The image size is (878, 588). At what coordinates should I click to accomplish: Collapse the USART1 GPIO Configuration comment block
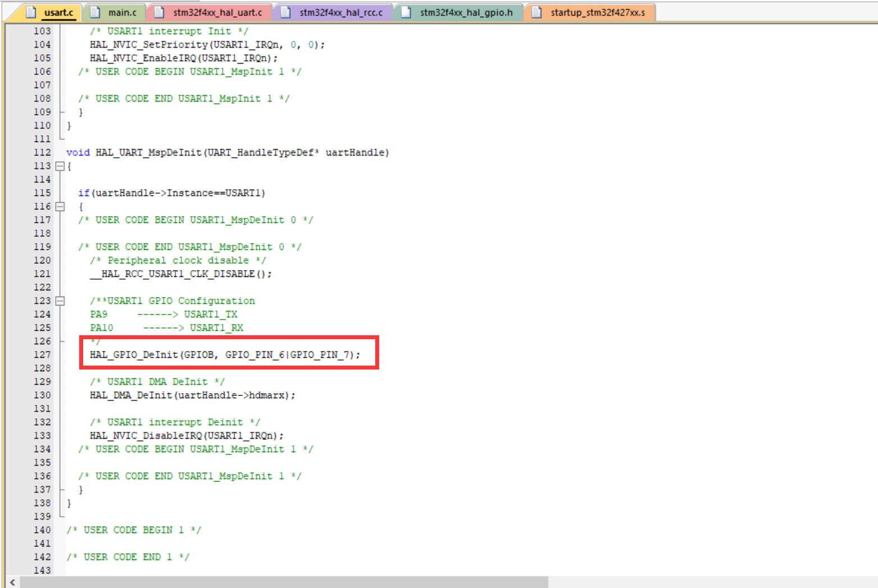(60, 300)
